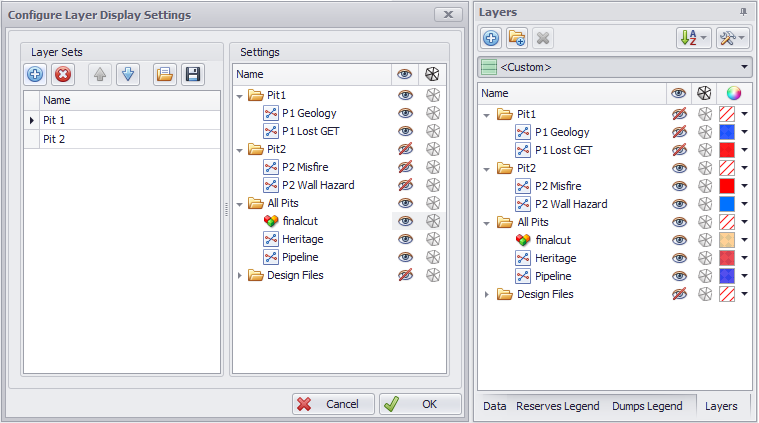
Task: Toggle visibility of Pit1 in Settings
Action: coord(405,95)
